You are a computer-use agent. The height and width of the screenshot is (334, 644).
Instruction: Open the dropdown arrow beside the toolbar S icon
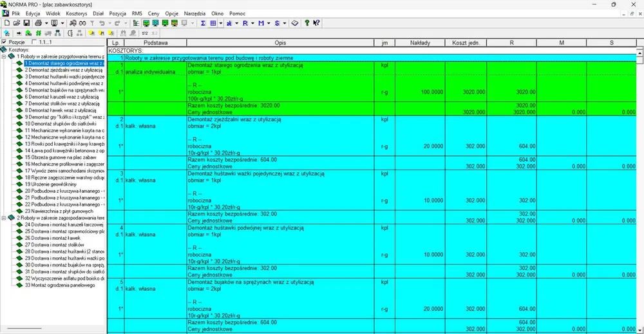pos(285,23)
